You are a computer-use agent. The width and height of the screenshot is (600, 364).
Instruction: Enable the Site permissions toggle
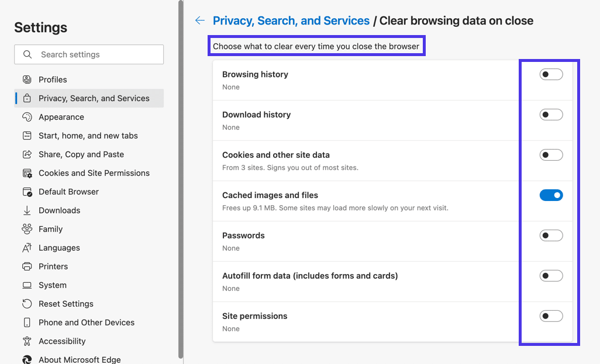(551, 316)
